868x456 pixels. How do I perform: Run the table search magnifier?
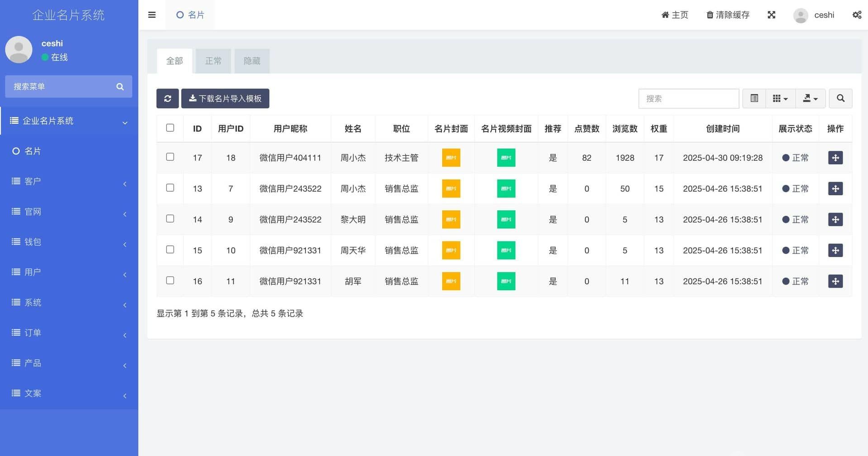(840, 99)
